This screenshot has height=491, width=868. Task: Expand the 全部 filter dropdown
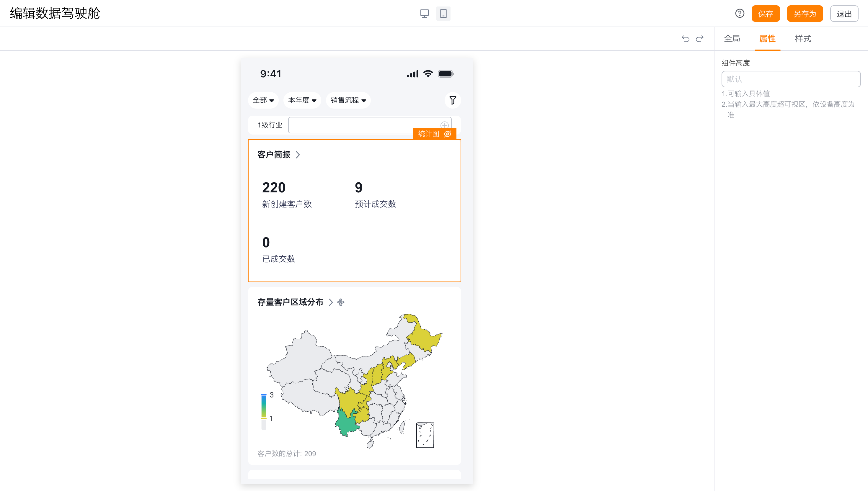[x=263, y=100]
